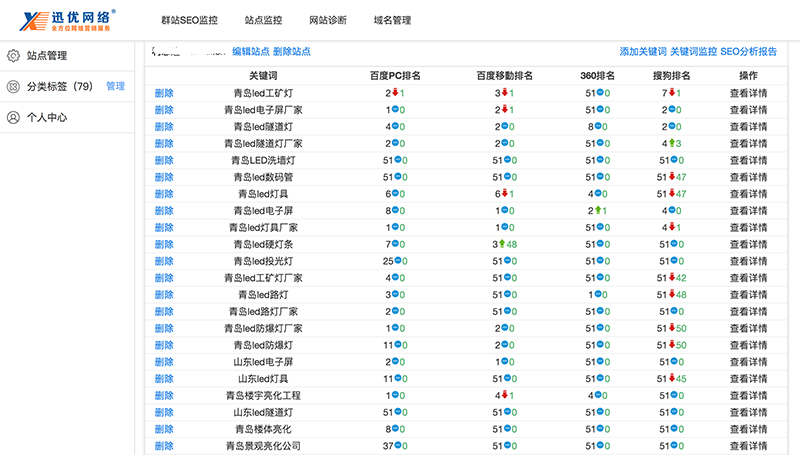
Task: Click the 个人中心 user icon
Action: click(13, 117)
